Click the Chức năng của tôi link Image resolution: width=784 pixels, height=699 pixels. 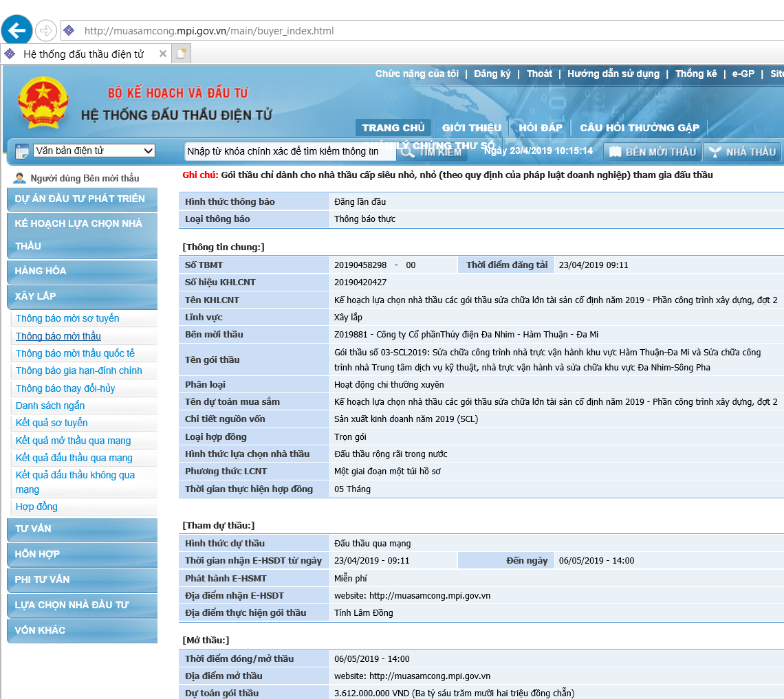(417, 74)
